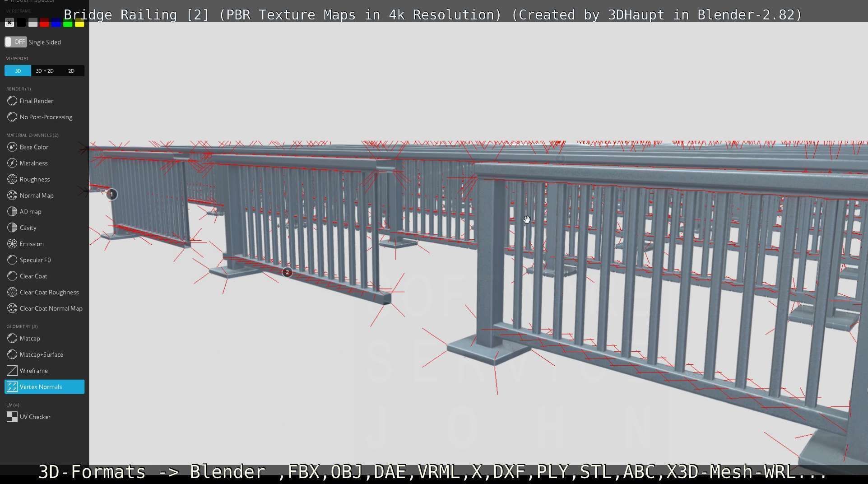Image resolution: width=868 pixels, height=484 pixels.
Task: Pick the blue wireframe color
Action: point(56,23)
